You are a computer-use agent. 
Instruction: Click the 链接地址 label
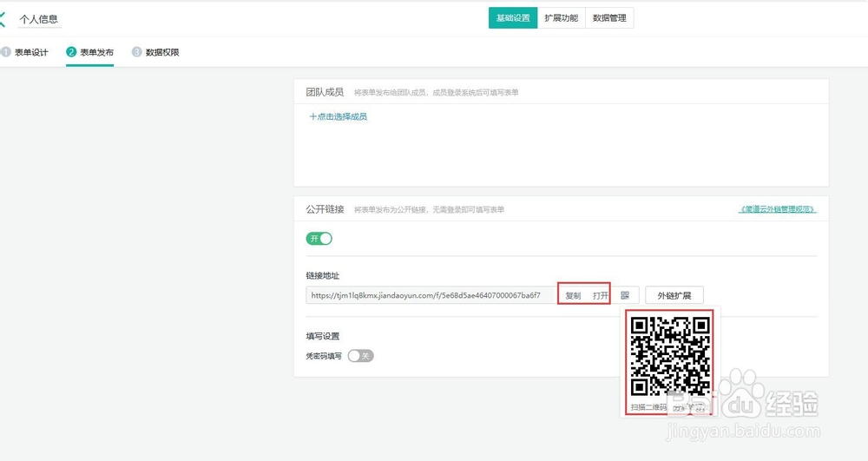pos(323,275)
